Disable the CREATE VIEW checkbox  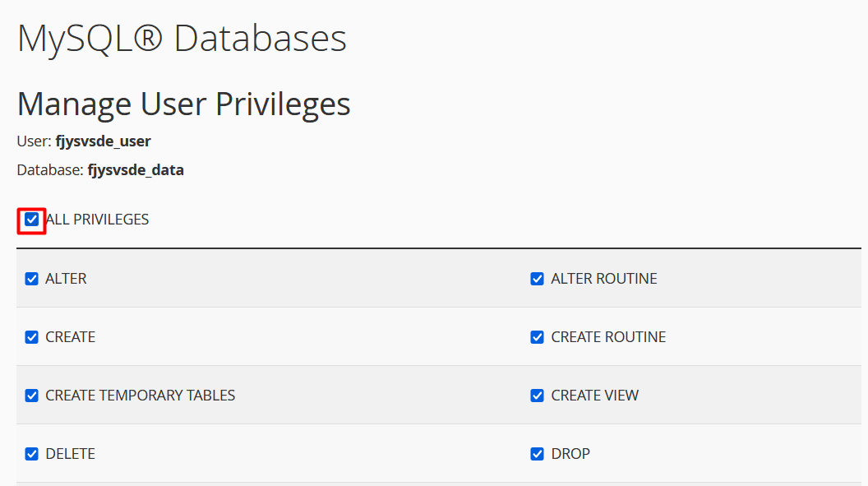538,396
